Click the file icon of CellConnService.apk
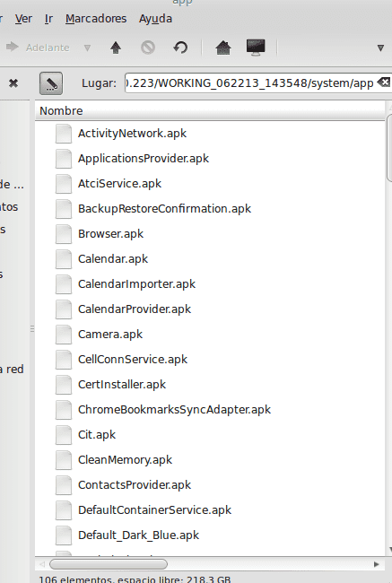The width and height of the screenshot is (392, 583). 64,359
